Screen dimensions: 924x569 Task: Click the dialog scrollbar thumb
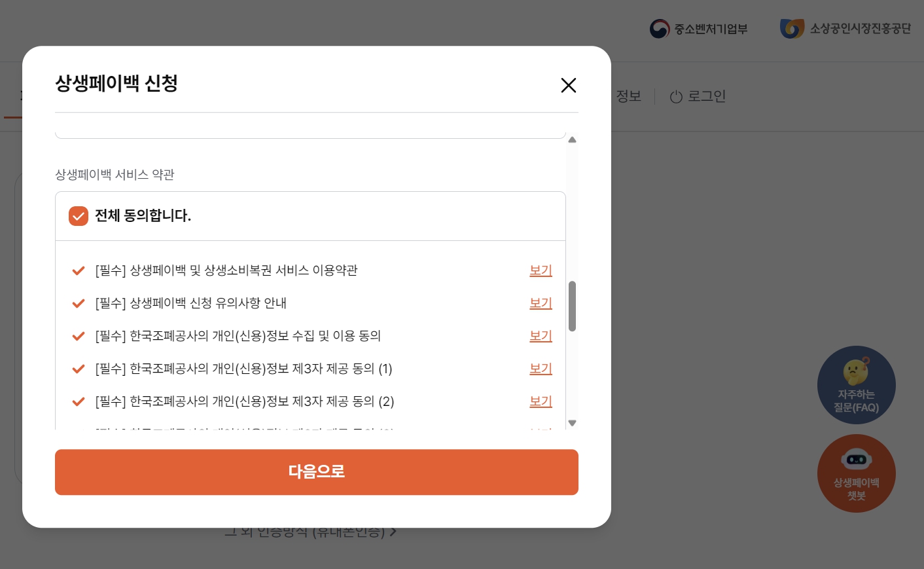coord(572,306)
